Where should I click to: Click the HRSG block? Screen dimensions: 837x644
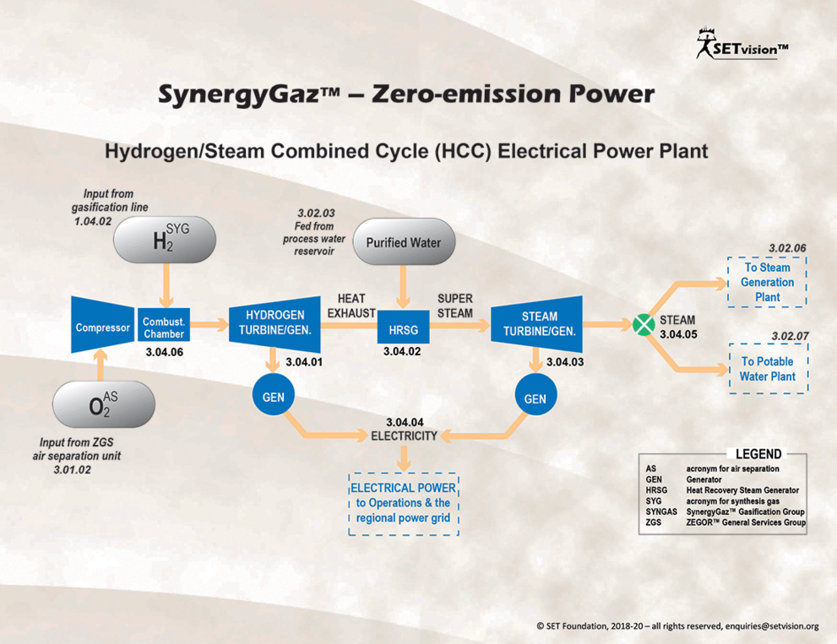[x=404, y=327]
